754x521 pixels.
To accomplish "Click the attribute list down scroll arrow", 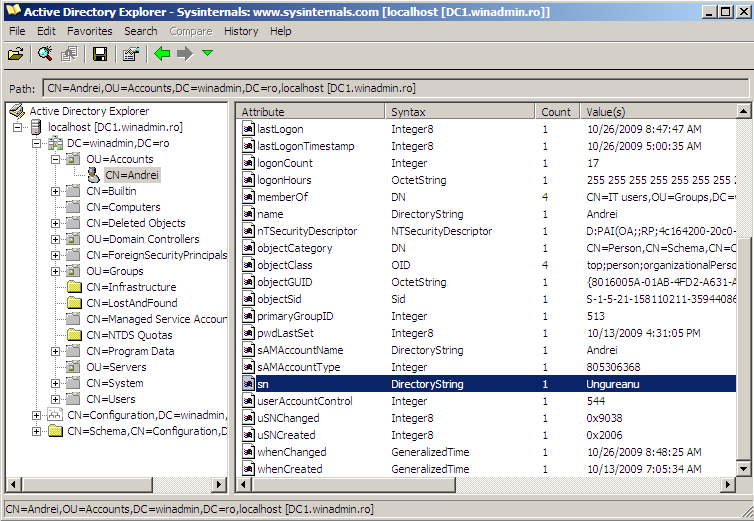I will tap(743, 469).
